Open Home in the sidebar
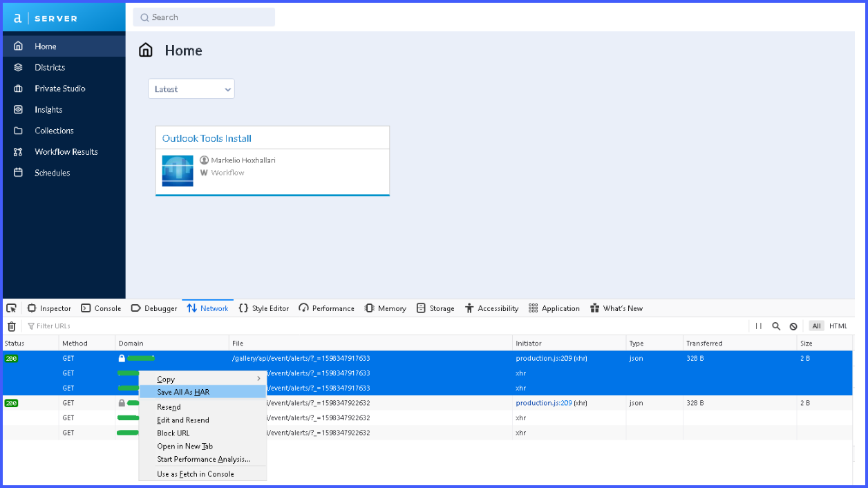This screenshot has height=488, width=868. pyautogui.click(x=64, y=46)
